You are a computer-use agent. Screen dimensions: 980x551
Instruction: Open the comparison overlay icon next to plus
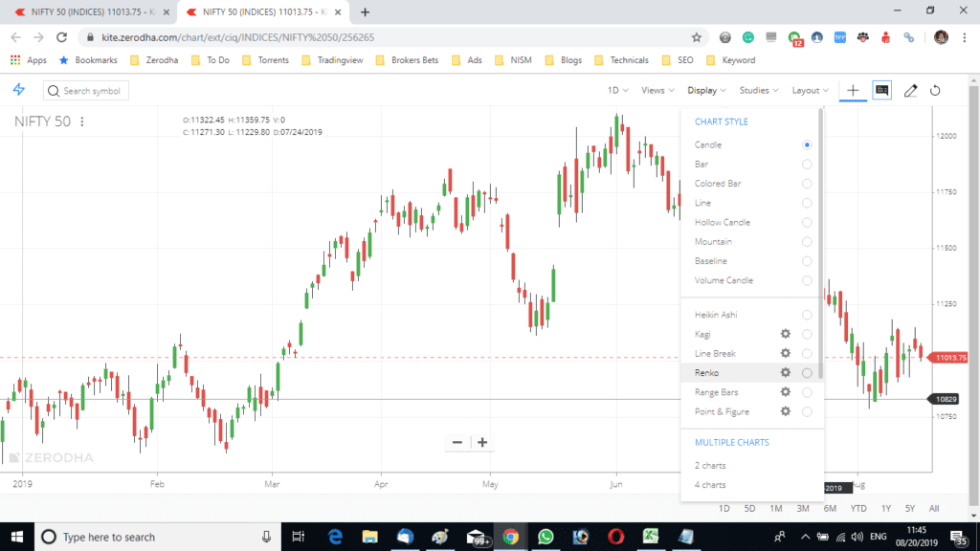click(881, 90)
